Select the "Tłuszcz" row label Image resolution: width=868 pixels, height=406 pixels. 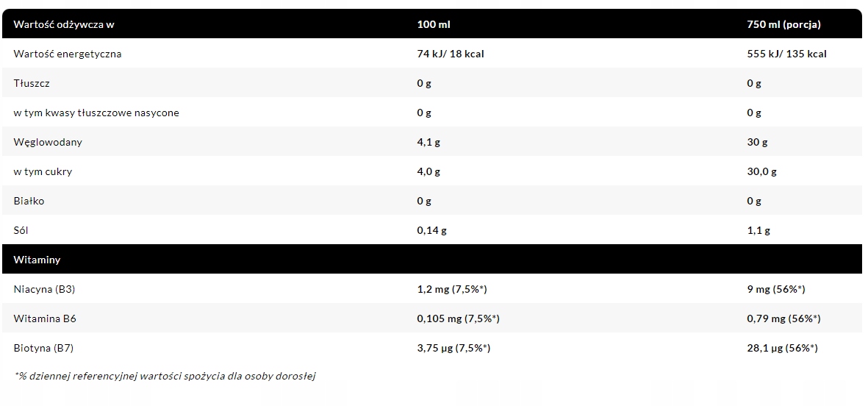click(x=31, y=83)
